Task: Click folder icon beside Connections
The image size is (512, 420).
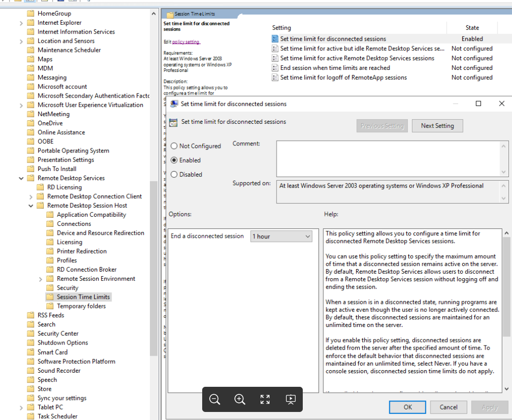Action: [50, 224]
